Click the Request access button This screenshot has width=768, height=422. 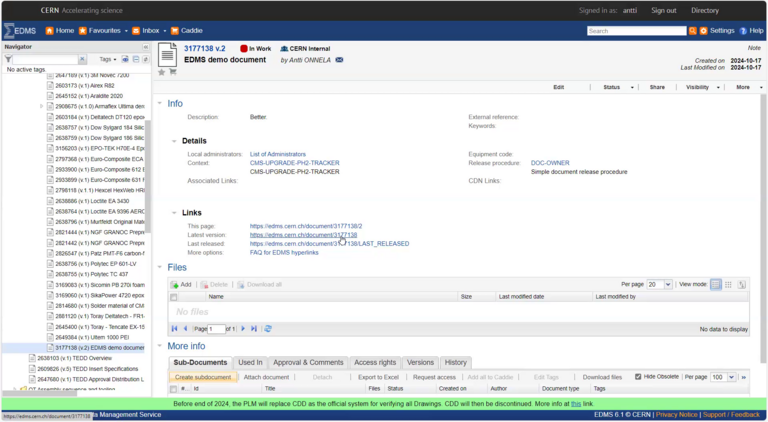click(434, 377)
